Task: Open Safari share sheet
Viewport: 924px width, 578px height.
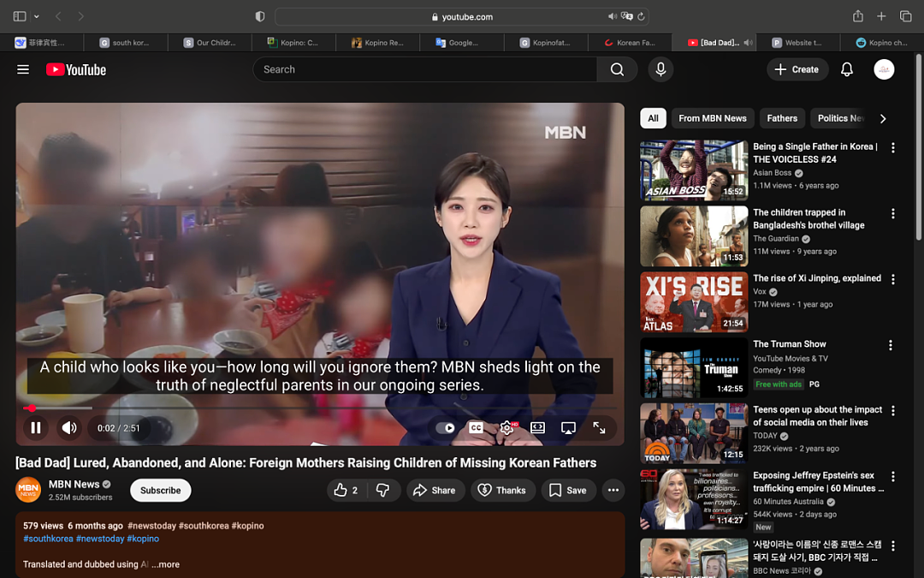Action: click(858, 16)
